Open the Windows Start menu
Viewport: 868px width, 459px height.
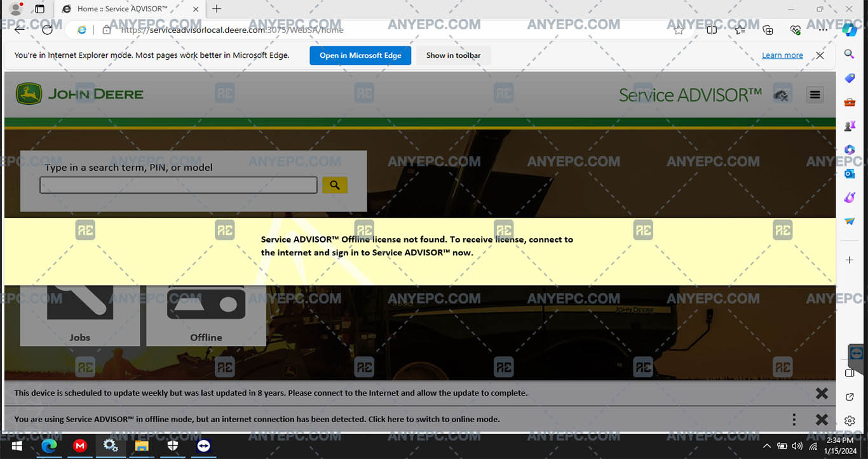click(17, 446)
